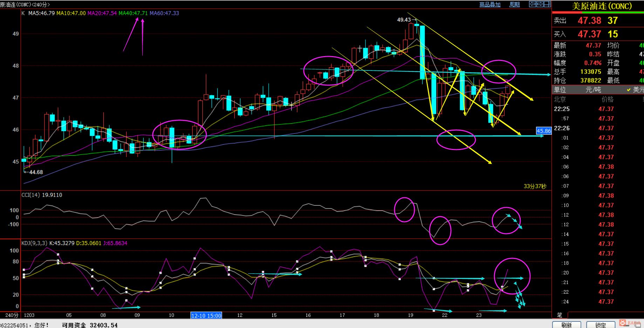Click the 可用资金 32403.54 status text
This screenshot has width=644, height=328.
(90, 325)
